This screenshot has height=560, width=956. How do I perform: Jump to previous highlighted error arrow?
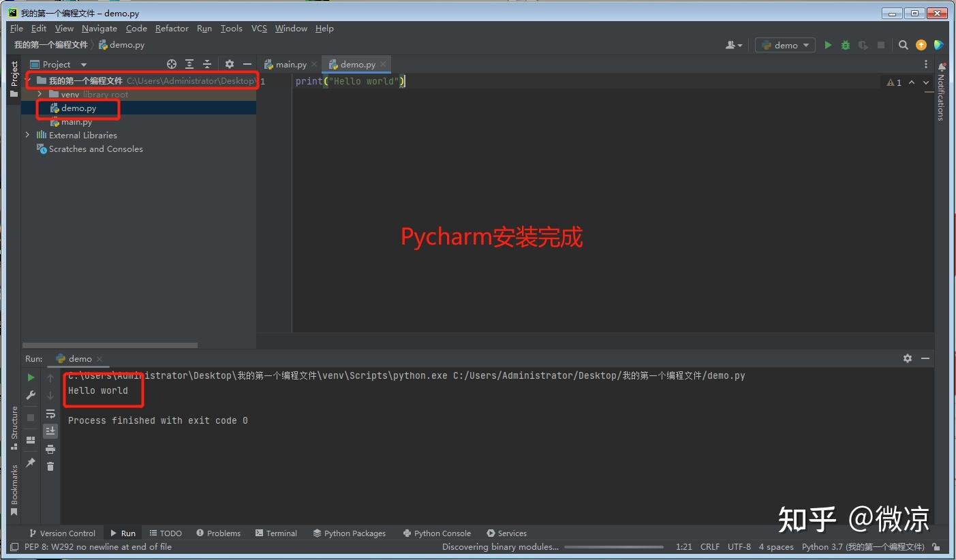(x=912, y=82)
